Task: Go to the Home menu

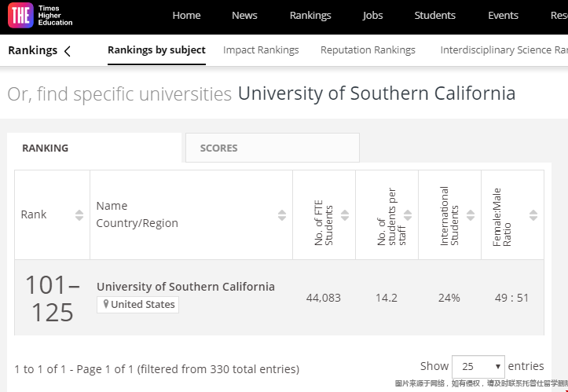Action: point(186,16)
